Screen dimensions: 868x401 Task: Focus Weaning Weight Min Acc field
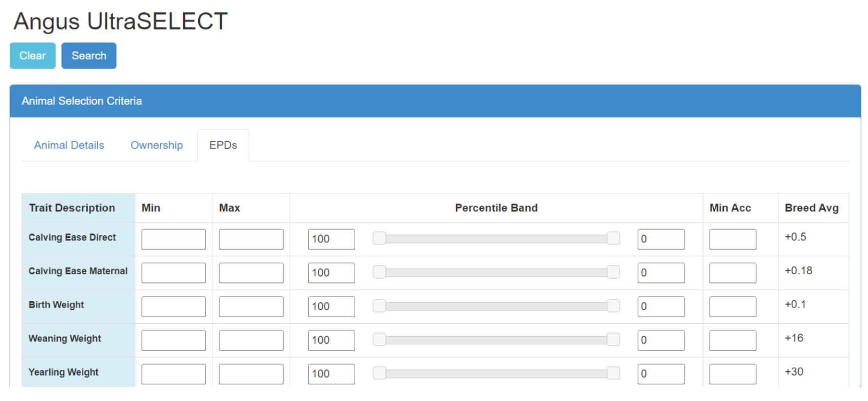(732, 340)
